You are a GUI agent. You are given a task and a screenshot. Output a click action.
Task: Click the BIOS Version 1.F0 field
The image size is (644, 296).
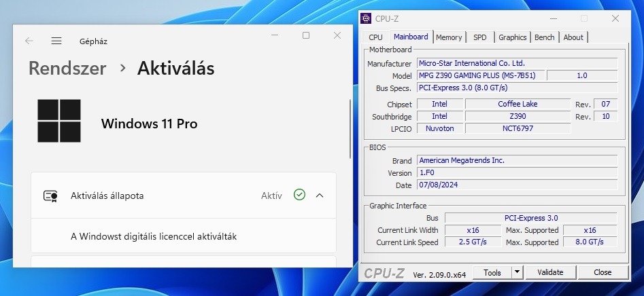point(518,172)
